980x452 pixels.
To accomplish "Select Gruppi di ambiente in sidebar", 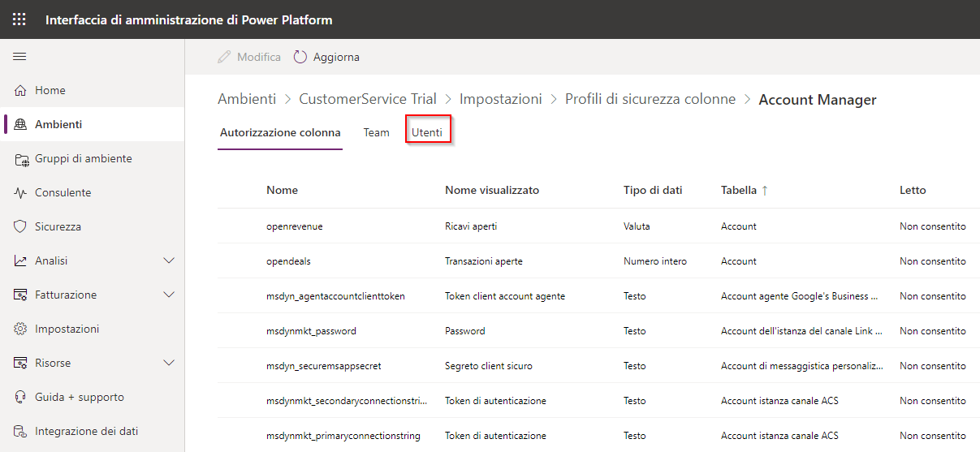I will (x=93, y=158).
